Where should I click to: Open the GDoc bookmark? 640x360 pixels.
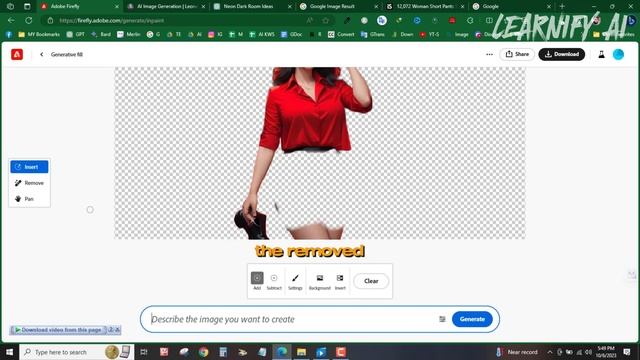[292, 34]
